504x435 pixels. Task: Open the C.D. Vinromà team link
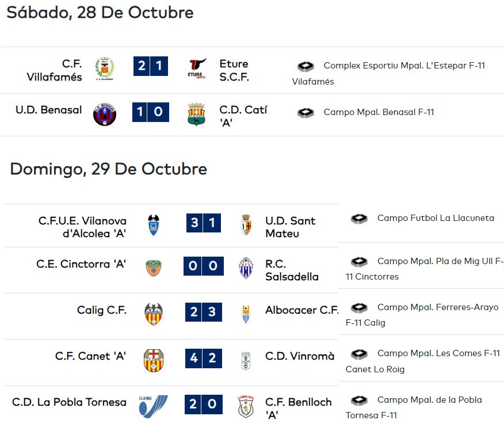300,356
